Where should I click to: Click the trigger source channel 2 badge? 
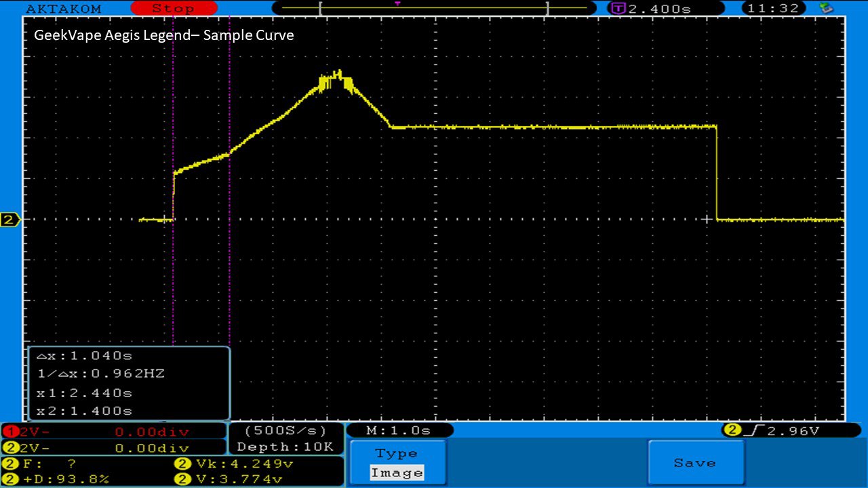(x=732, y=430)
